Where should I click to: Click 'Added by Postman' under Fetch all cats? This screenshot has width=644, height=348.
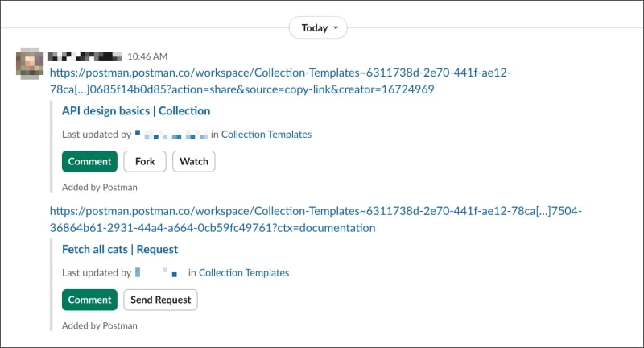[x=100, y=325]
